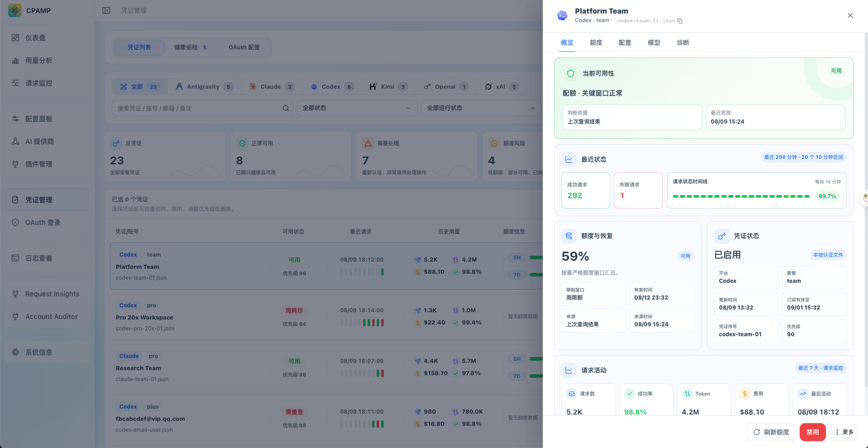Click 需重登 status badge

click(x=294, y=412)
